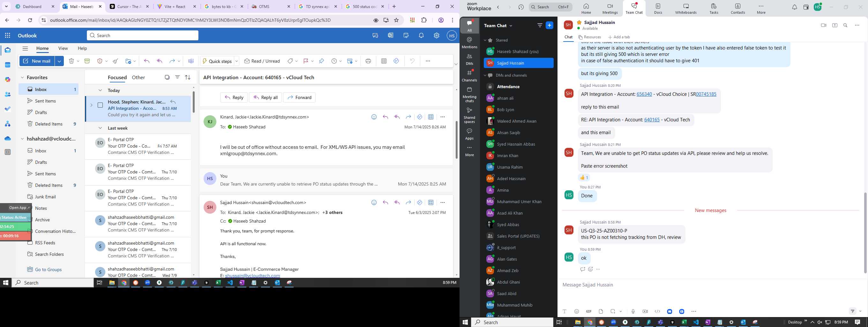Toggle Outlook navigation pane hamburger
This screenshot has height=327, width=868.
tap(25, 49)
